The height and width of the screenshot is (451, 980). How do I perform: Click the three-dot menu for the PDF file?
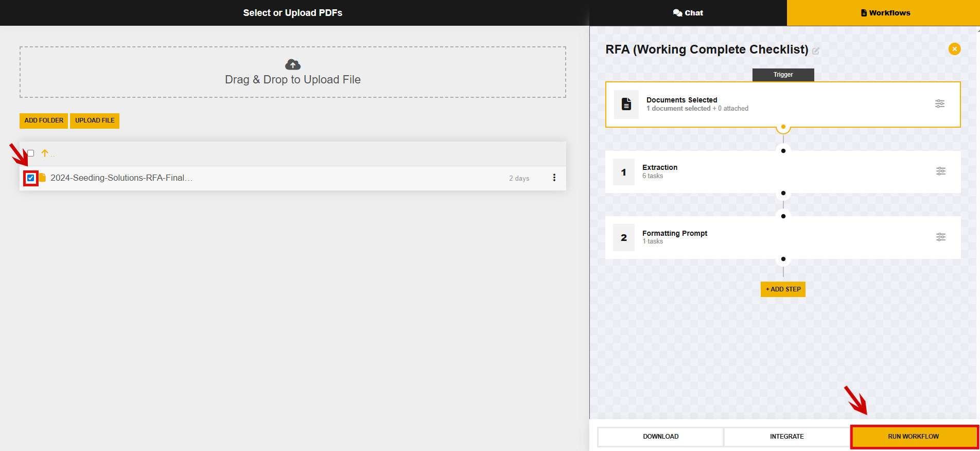click(x=554, y=178)
